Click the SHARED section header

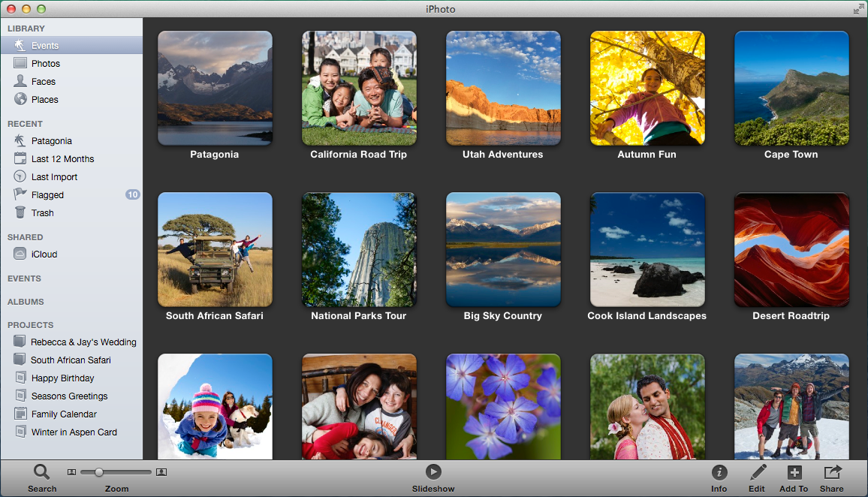26,237
